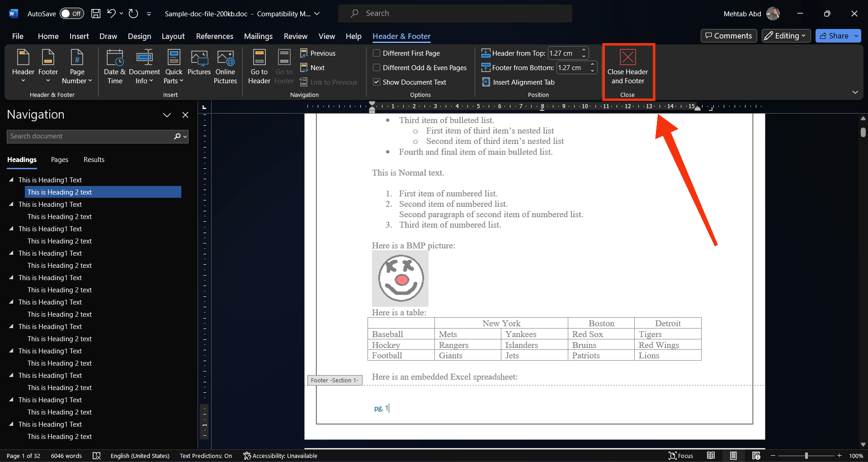This screenshot has height=462, width=868.
Task: Select highlighted Heading 2 text item
Action: [103, 192]
